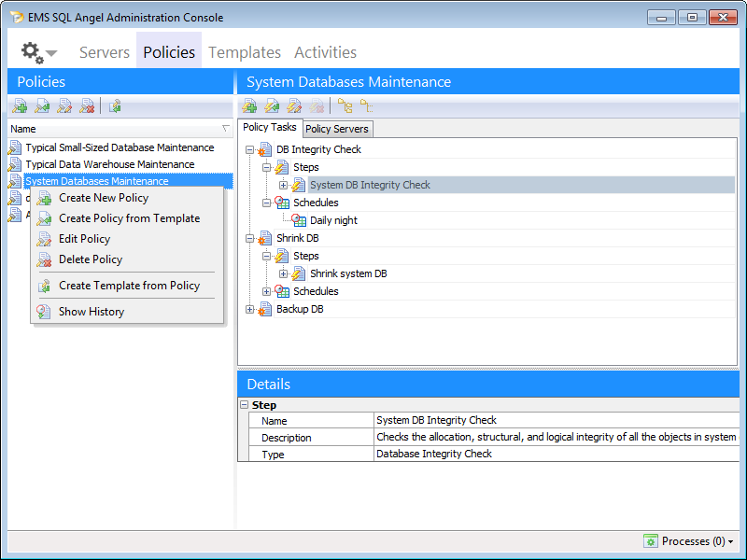The image size is (747, 560).
Task: Select the Policy Servers tab
Action: point(337,129)
